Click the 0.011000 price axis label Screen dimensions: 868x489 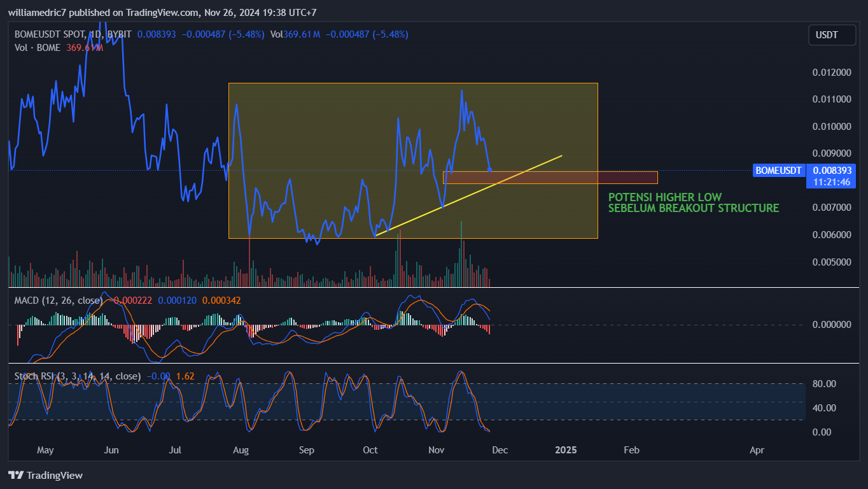point(832,99)
